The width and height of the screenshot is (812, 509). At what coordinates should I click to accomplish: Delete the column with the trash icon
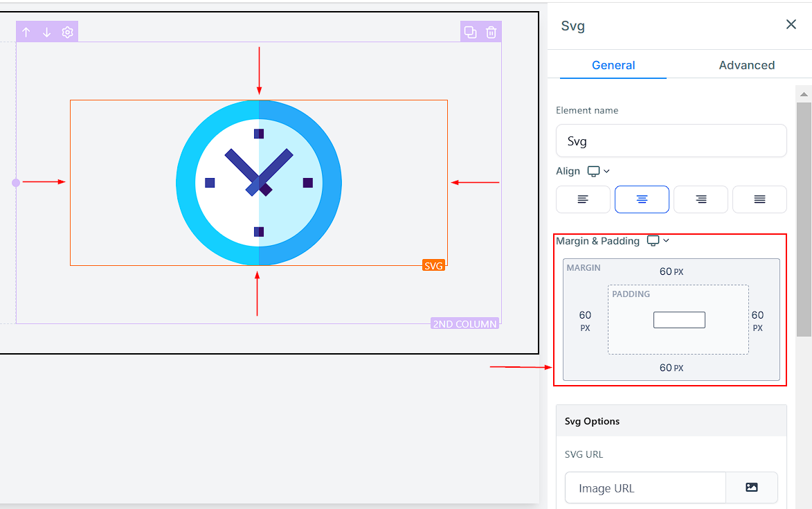pyautogui.click(x=491, y=32)
